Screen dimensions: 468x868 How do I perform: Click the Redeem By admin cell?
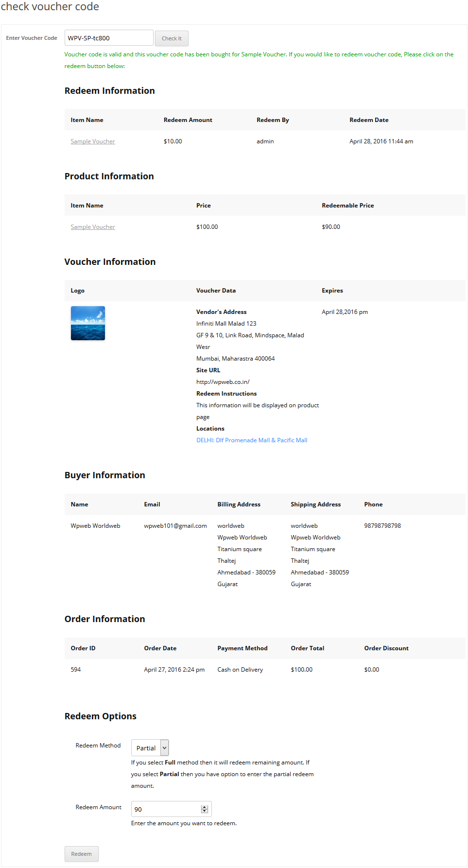tap(265, 141)
